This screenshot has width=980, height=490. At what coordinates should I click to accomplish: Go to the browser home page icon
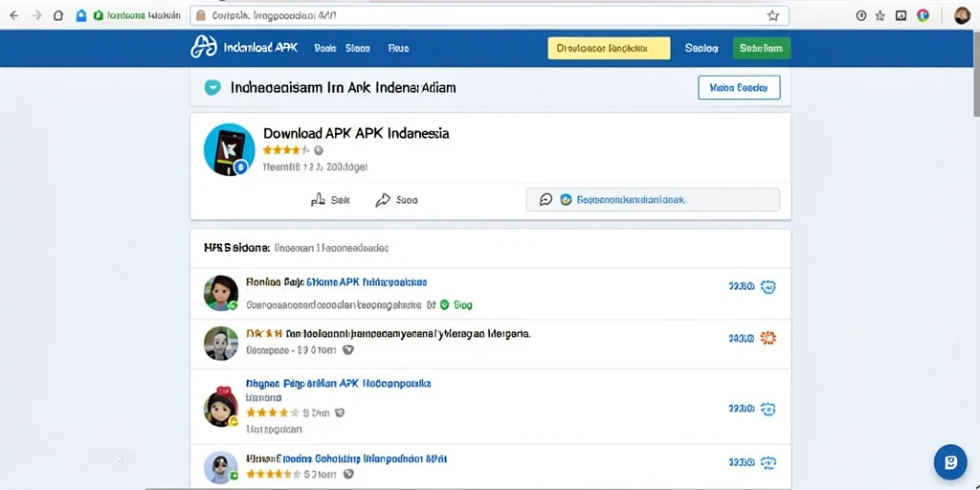58,15
